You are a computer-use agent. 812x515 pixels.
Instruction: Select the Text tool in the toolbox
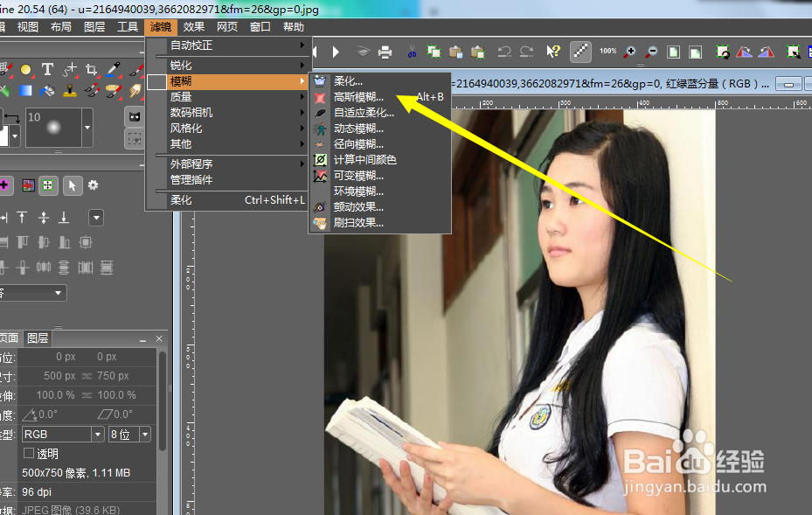tap(46, 69)
